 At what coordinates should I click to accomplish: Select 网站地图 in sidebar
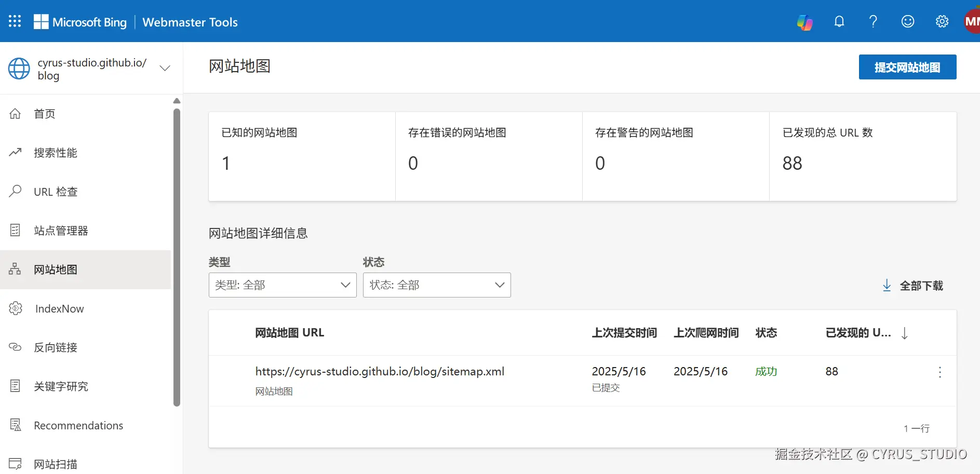pos(86,269)
